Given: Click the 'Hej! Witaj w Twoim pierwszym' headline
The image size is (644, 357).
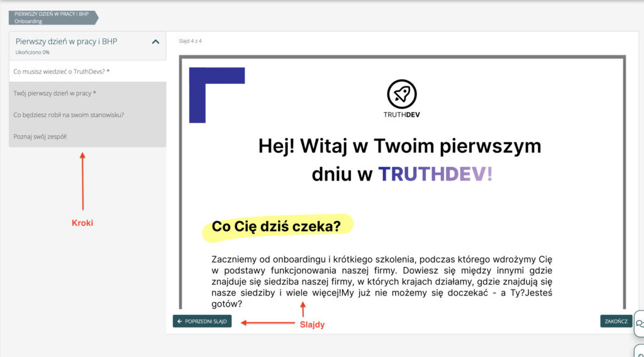Looking at the screenshot, I should click(399, 145).
